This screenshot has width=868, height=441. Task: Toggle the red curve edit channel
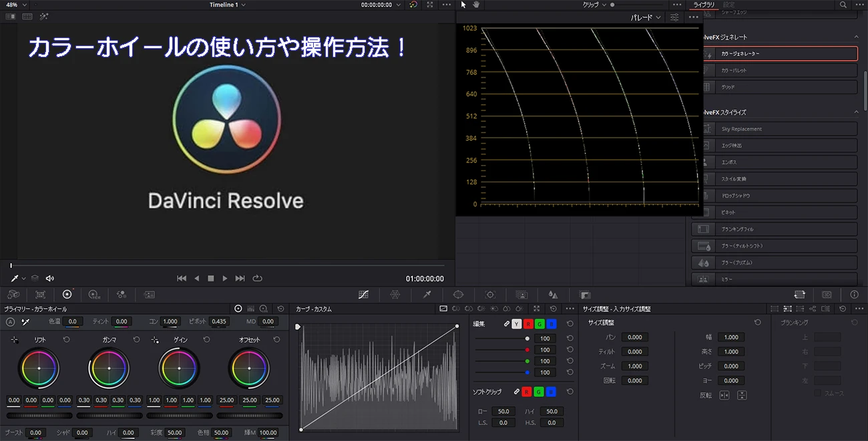527,324
